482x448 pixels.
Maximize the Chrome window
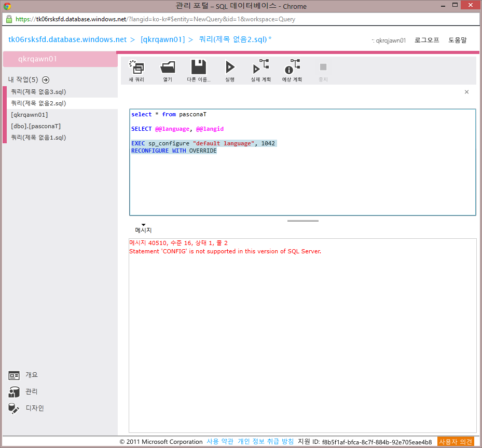tap(455, 5)
